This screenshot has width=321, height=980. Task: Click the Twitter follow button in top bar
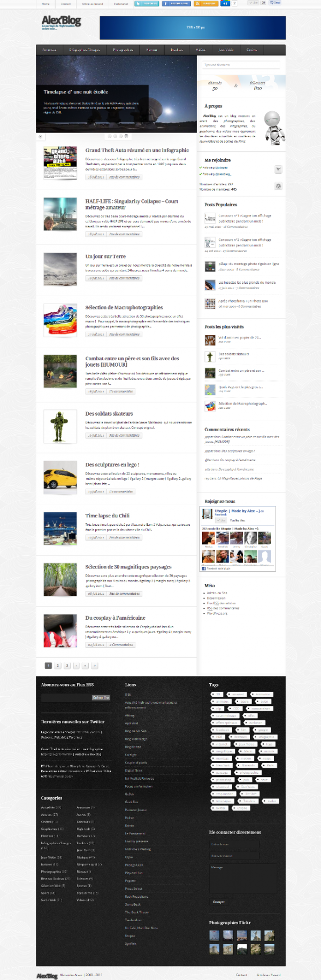pos(146,3)
